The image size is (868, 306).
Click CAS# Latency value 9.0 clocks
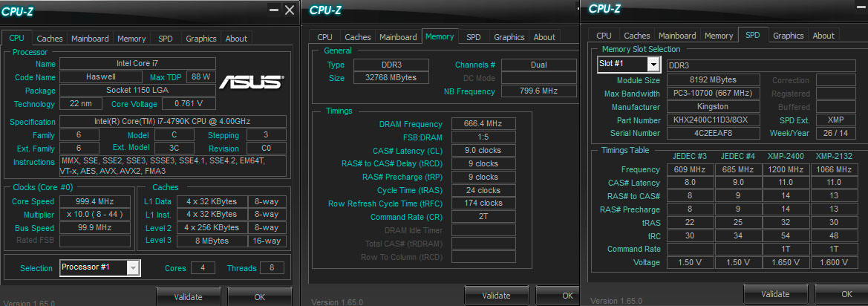(483, 151)
